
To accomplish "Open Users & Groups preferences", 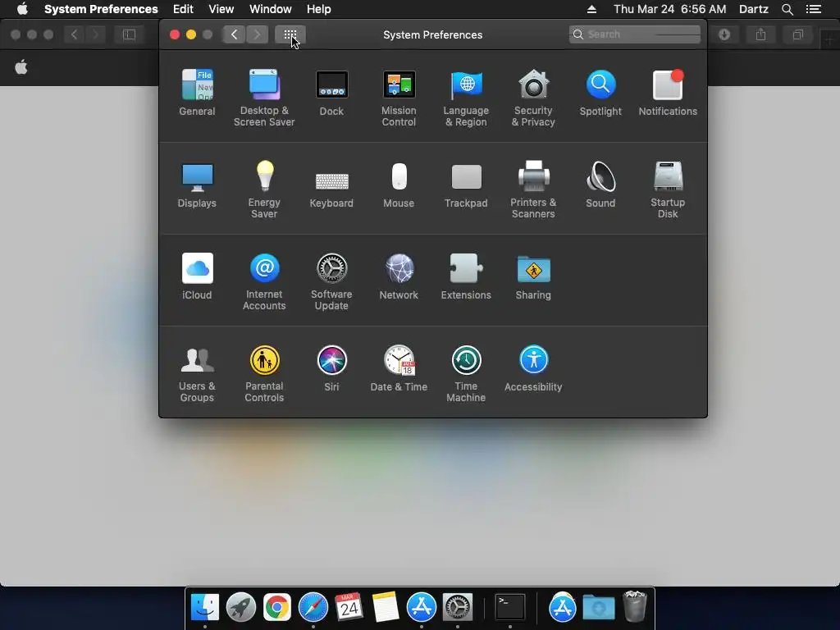I will (197, 374).
